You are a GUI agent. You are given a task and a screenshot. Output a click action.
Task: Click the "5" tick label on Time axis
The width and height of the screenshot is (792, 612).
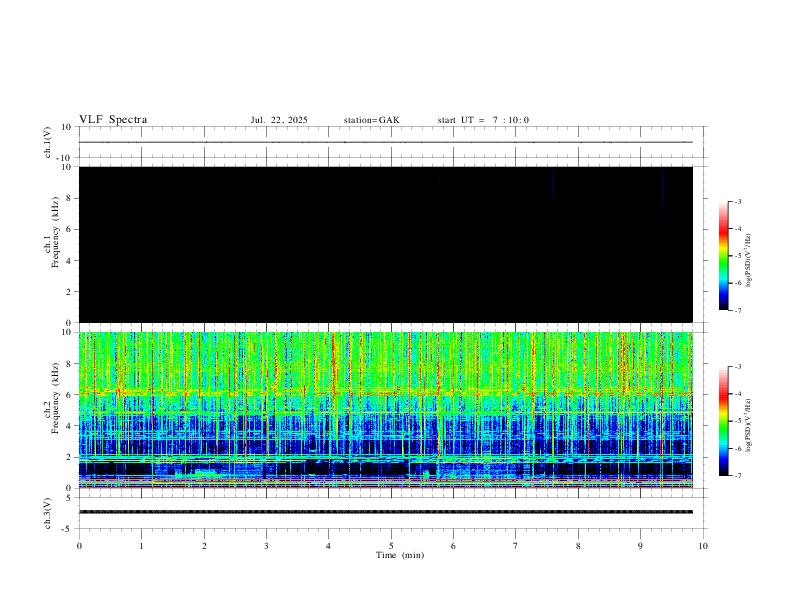391,546
